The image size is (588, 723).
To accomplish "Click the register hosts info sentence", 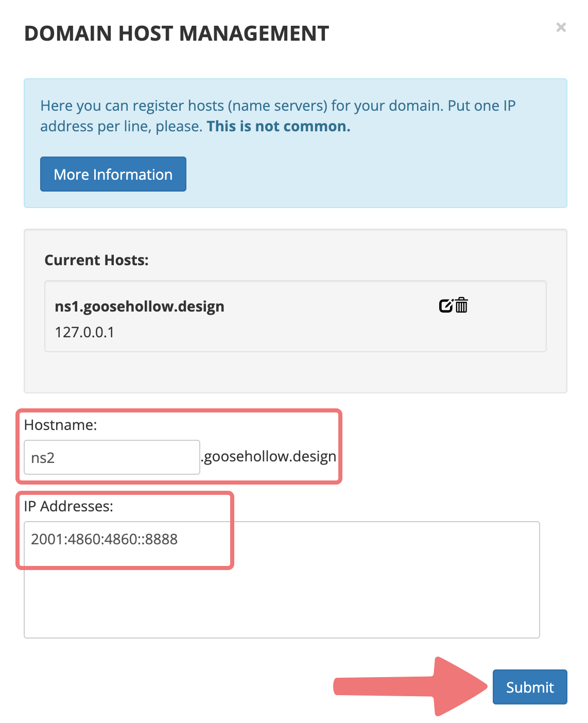I will tap(278, 106).
